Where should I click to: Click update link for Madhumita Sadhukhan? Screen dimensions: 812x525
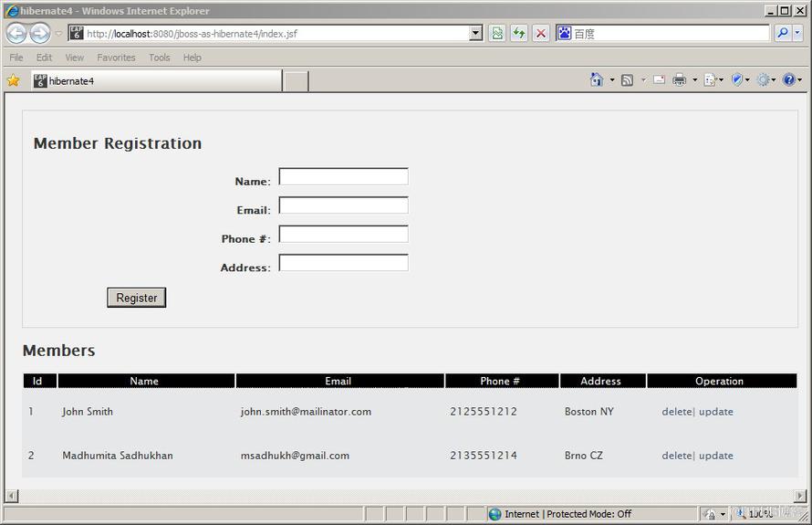coord(715,456)
